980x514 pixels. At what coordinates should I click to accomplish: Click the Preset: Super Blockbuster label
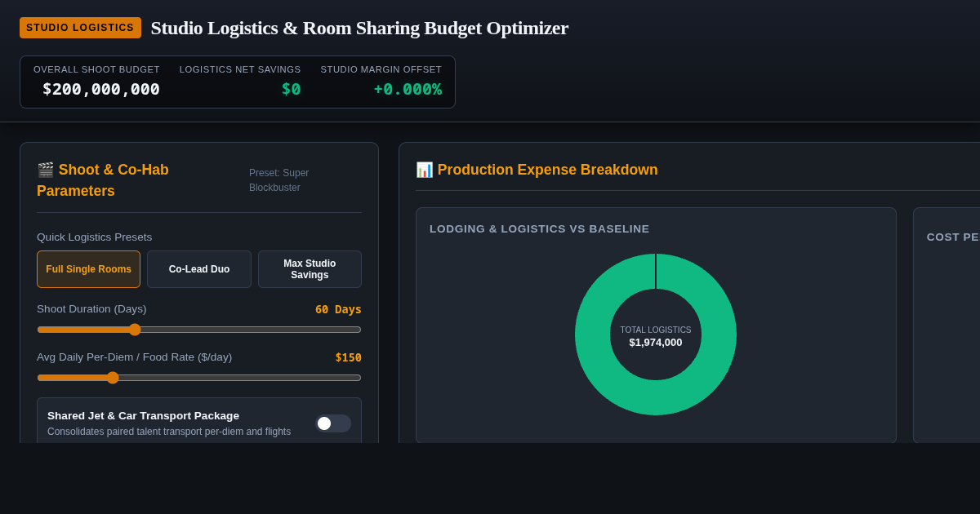click(279, 180)
